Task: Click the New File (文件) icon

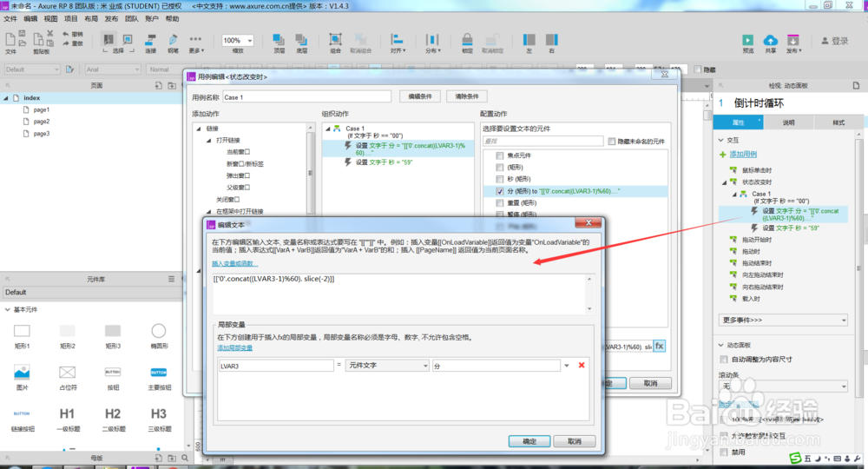Action: pos(10,39)
